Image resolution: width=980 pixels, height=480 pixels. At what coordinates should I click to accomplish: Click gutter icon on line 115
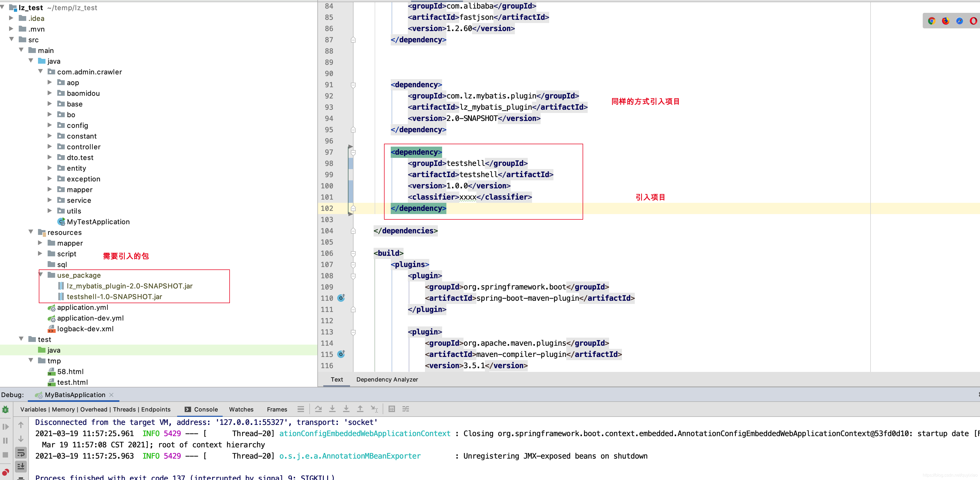tap(341, 354)
